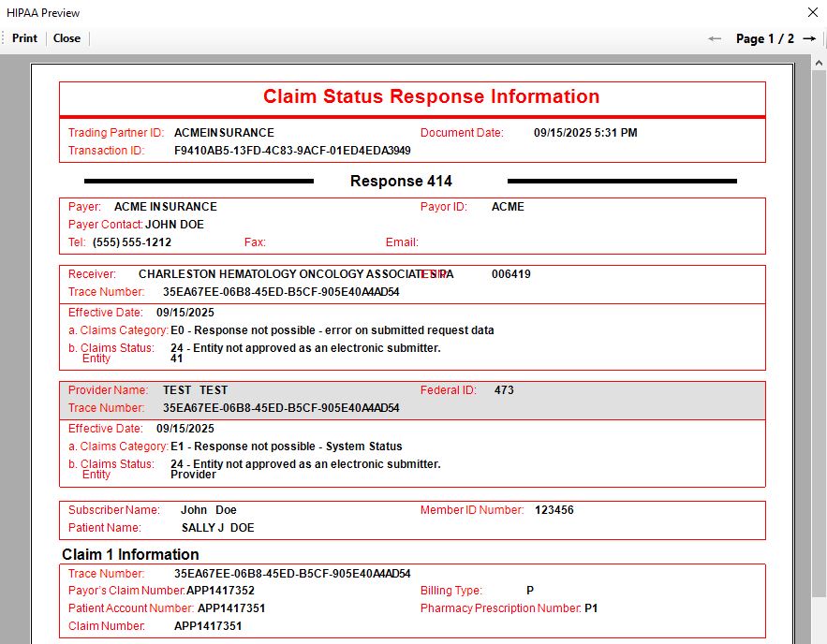Screen dimensions: 827x644
Task: Click the Transaction ID value F9410AB5-13FD-4C83-9ACF-01ED4EDA3949
Action: (292, 151)
